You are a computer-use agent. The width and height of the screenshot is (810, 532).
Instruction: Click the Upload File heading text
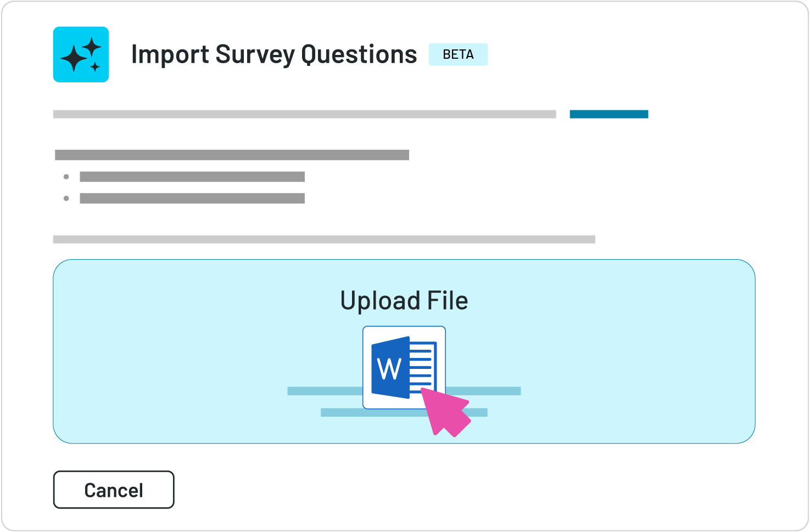pos(404,301)
